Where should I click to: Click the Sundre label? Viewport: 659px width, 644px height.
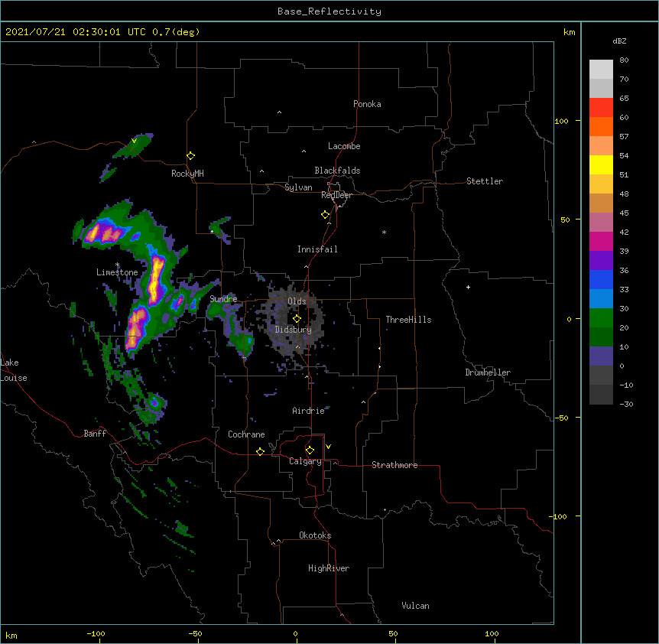click(223, 299)
